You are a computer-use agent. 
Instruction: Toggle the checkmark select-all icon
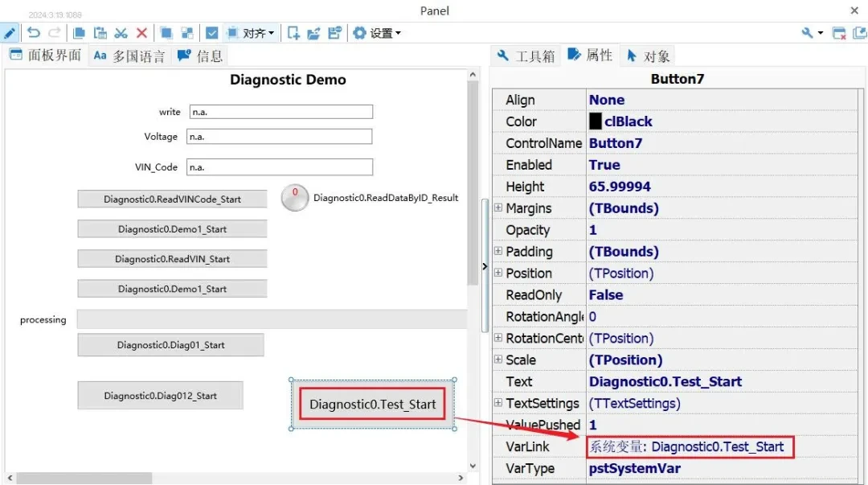click(211, 33)
